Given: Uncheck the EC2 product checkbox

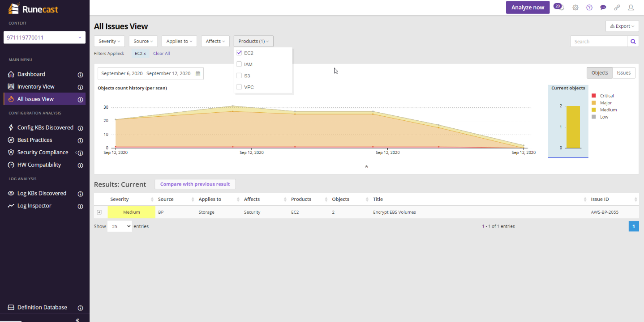Looking at the screenshot, I should [x=239, y=53].
